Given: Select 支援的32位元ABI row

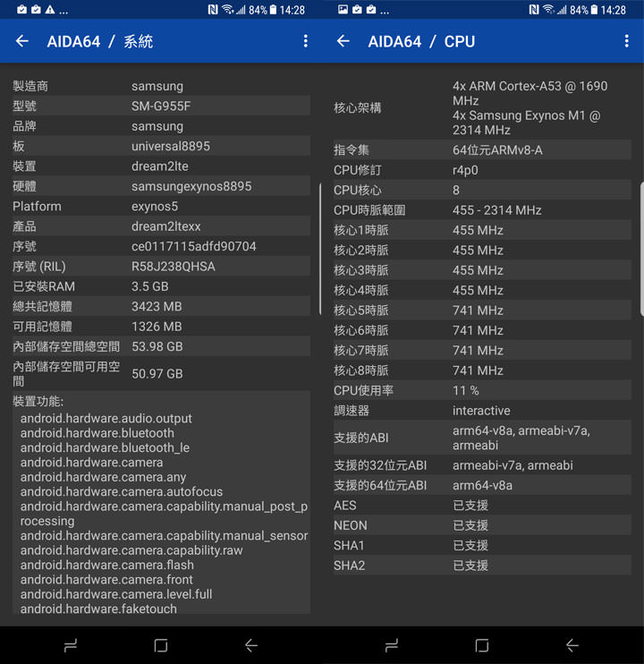Looking at the screenshot, I should pyautogui.click(x=482, y=465).
